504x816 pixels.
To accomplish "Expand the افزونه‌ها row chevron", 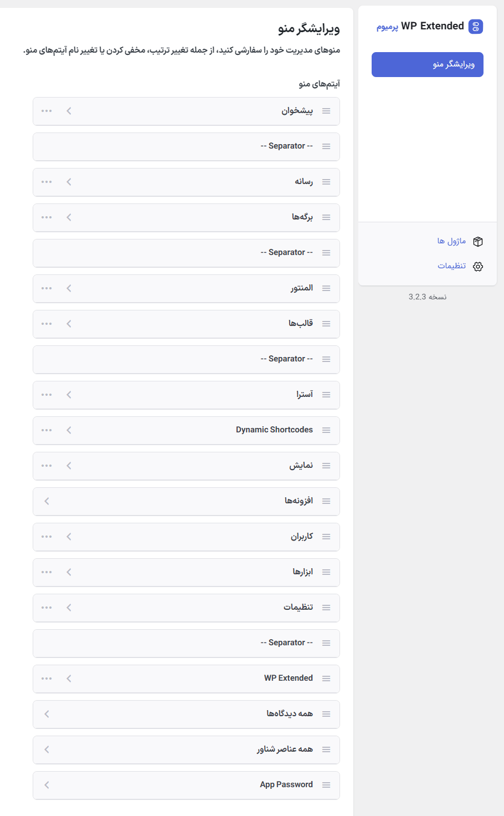I will [47, 502].
